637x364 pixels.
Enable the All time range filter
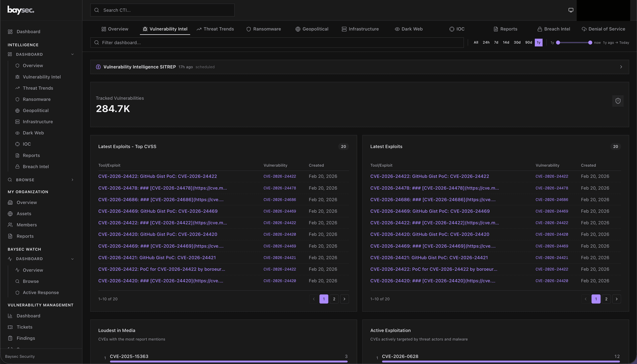click(x=476, y=42)
